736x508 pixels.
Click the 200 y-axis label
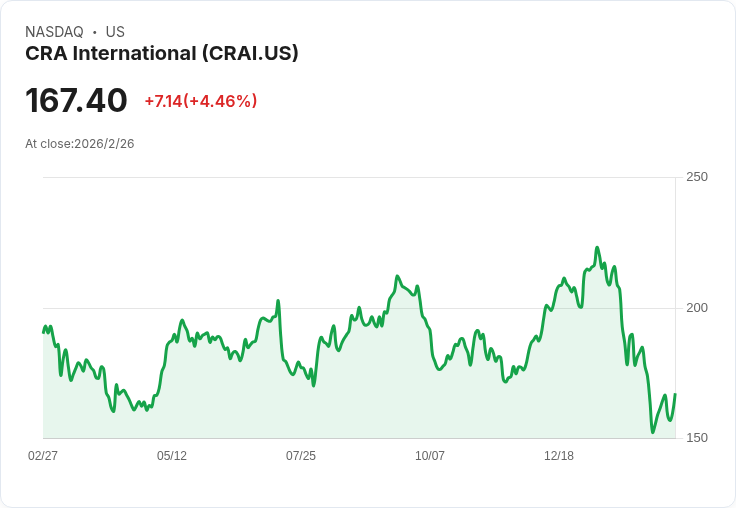[697, 308]
